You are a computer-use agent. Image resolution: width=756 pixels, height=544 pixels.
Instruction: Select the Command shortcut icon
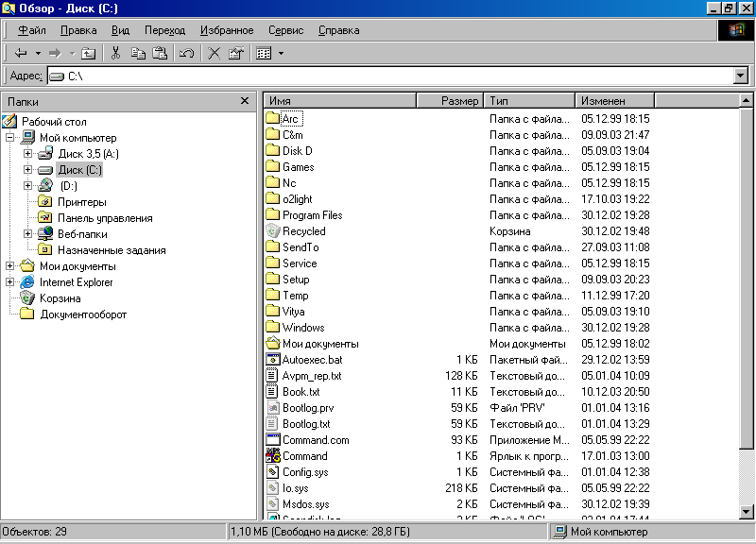[x=272, y=456]
